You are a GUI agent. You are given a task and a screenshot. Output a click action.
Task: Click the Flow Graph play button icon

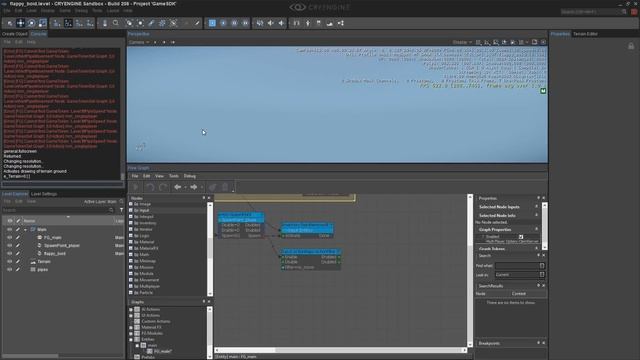point(136,187)
